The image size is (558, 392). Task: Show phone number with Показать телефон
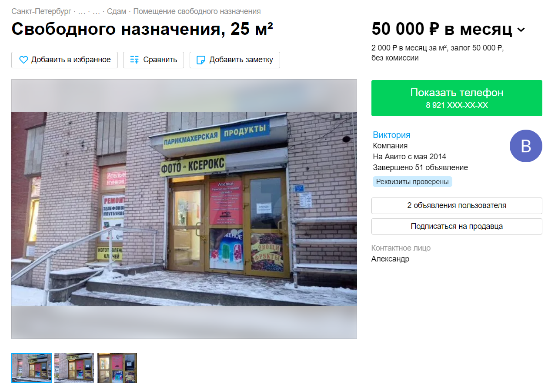click(457, 98)
